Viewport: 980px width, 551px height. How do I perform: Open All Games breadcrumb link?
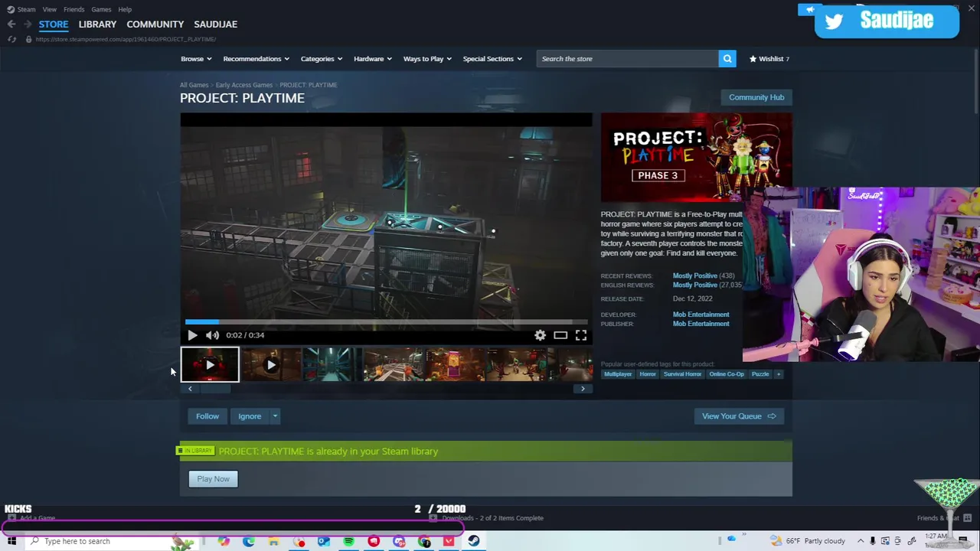[194, 85]
